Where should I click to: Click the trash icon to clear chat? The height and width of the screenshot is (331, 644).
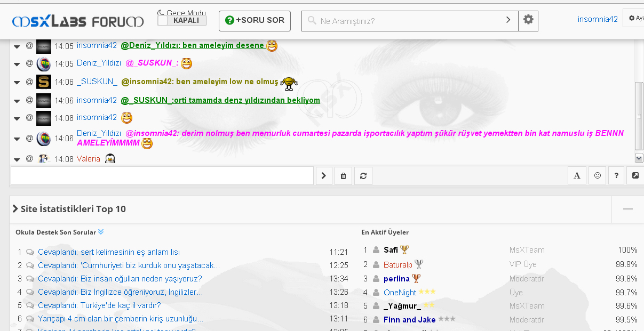[343, 176]
